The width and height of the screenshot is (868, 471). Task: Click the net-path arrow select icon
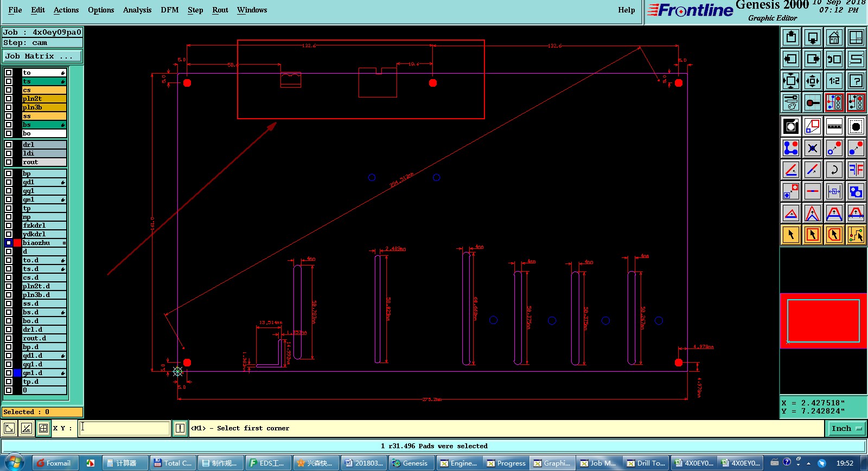point(856,235)
